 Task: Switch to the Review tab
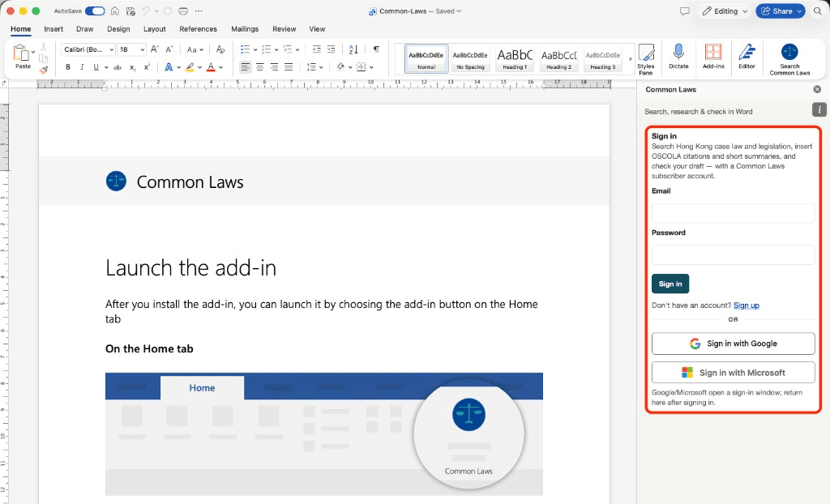pos(285,29)
